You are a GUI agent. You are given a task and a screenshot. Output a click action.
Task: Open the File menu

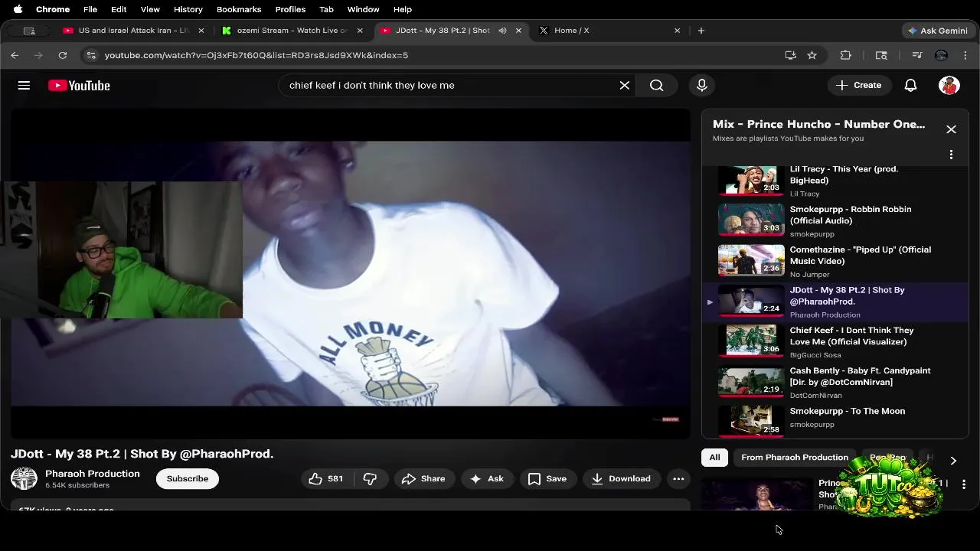click(90, 9)
